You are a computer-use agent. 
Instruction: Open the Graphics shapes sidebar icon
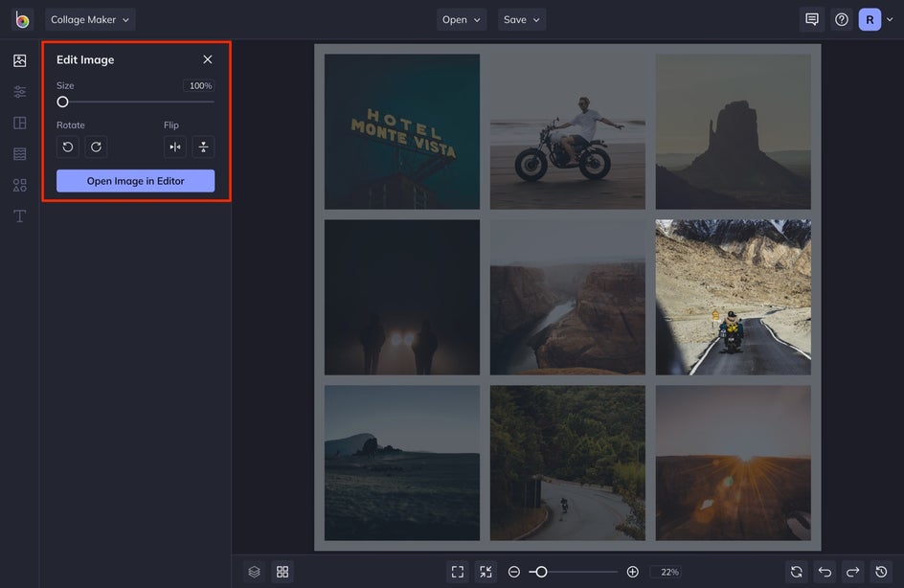tap(19, 185)
